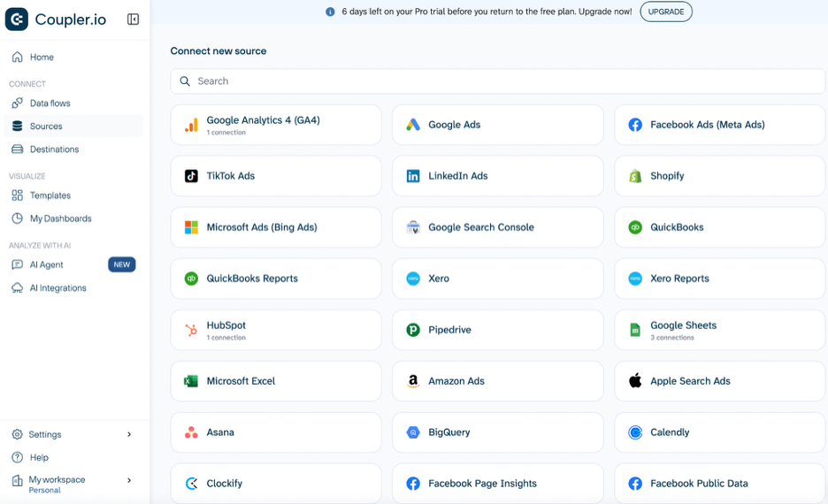
Task: Collapse the sidebar with the panel icon
Action: (x=133, y=19)
